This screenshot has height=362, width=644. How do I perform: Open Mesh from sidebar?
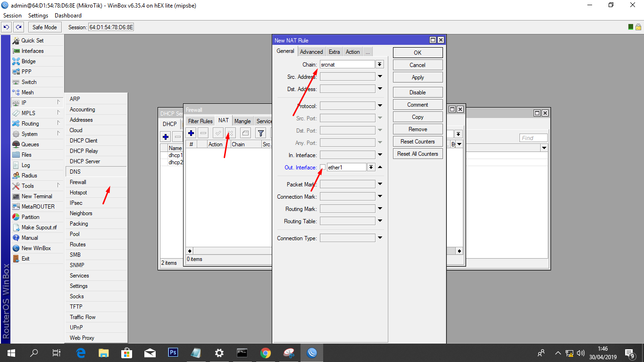click(37, 93)
